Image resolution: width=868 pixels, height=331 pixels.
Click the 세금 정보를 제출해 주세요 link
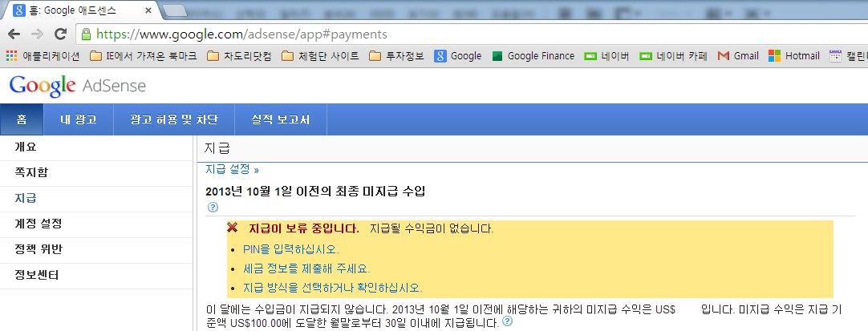(x=306, y=268)
